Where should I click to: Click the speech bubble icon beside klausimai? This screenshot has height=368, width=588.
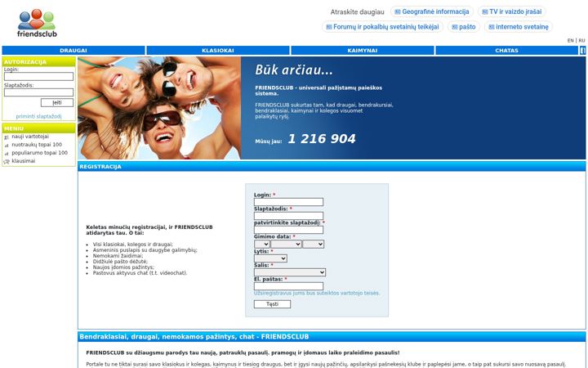click(7, 162)
